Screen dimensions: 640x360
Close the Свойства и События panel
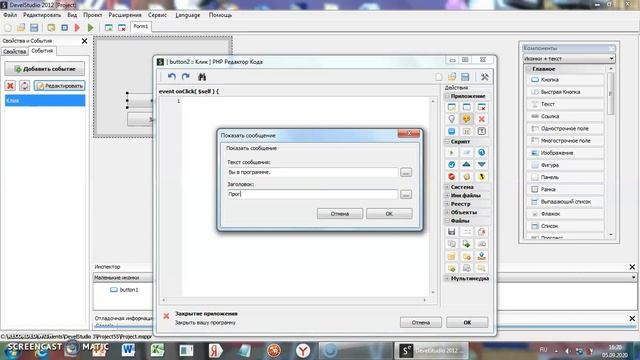pyautogui.click(x=84, y=41)
